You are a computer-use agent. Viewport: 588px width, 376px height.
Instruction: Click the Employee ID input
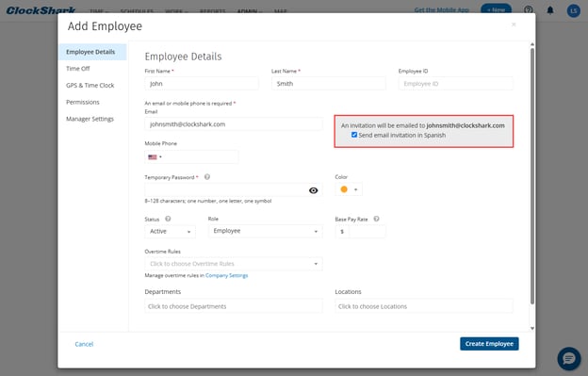456,84
